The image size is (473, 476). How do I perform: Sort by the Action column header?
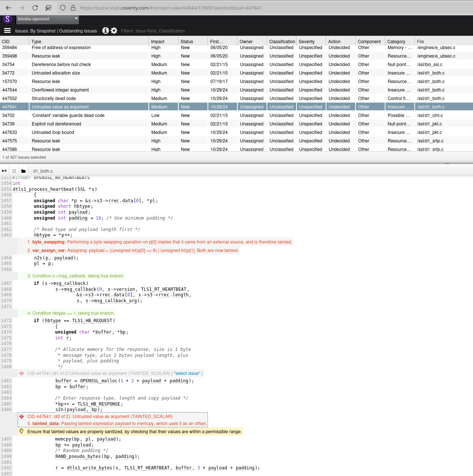click(x=341, y=42)
